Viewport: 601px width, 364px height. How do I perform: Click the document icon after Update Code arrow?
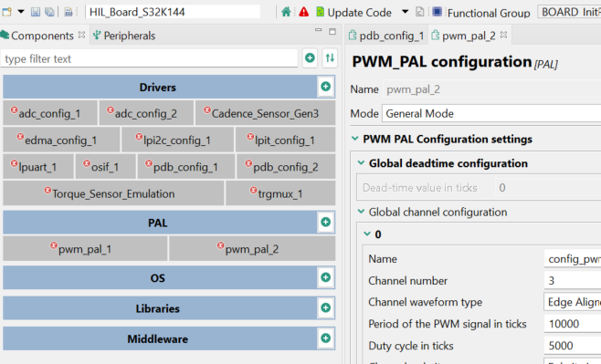[420, 12]
